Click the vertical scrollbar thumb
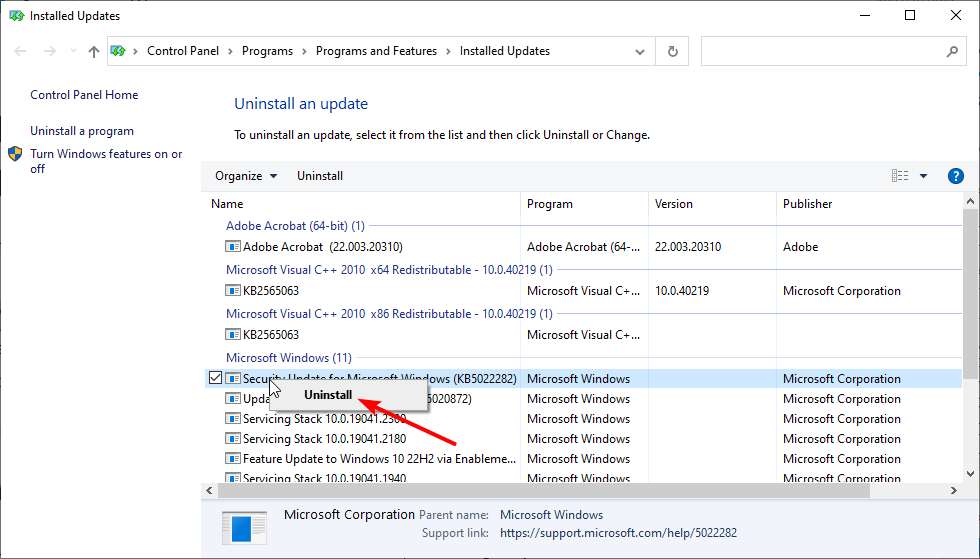980x559 pixels. pyautogui.click(x=970, y=295)
